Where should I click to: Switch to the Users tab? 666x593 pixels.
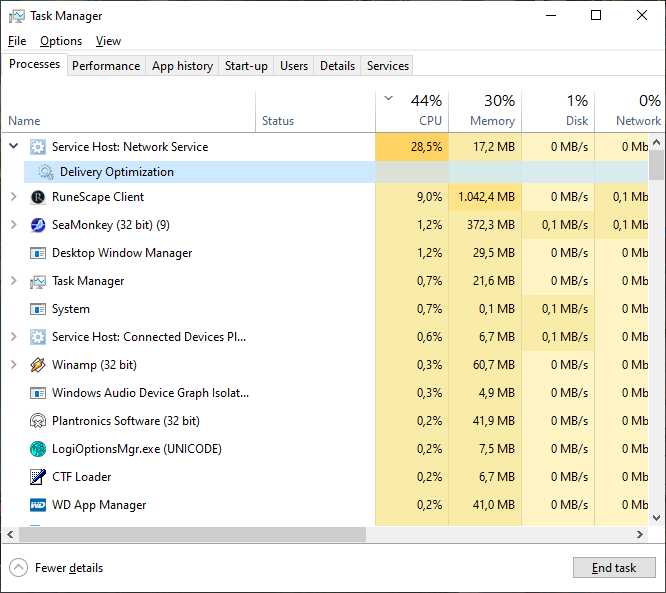294,66
